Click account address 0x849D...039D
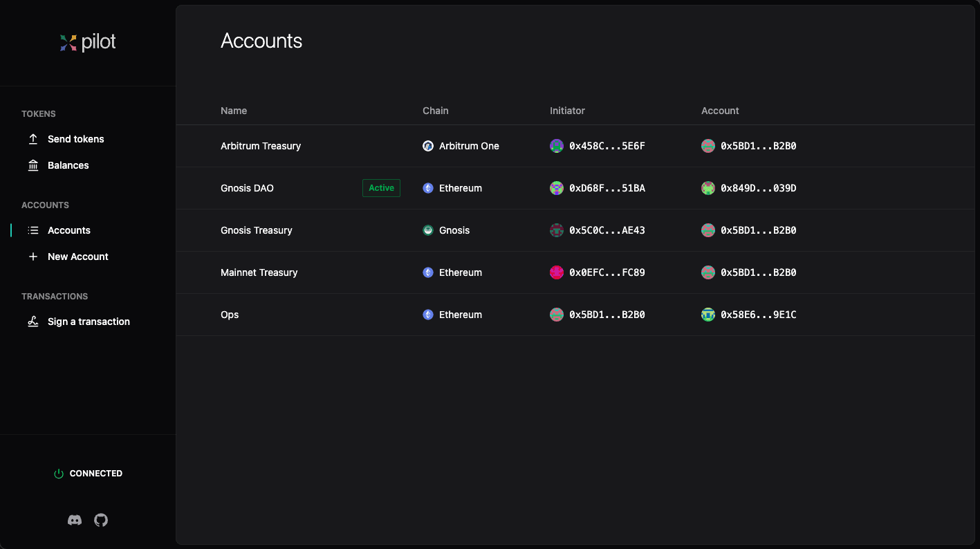 (x=758, y=188)
